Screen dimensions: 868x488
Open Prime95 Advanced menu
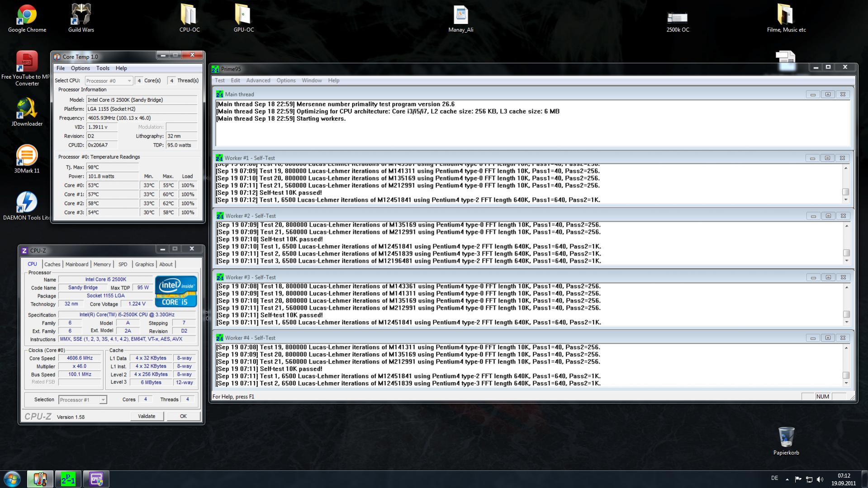[x=258, y=81]
